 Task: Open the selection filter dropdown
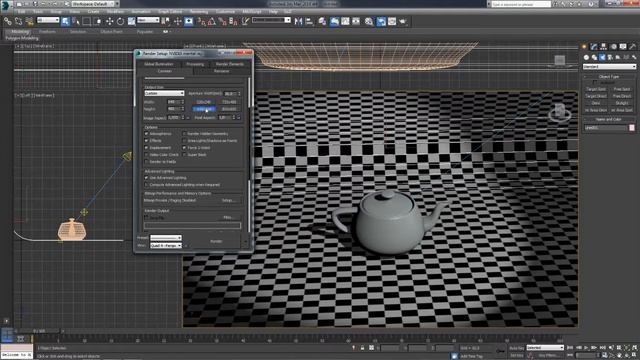[x=48, y=20]
